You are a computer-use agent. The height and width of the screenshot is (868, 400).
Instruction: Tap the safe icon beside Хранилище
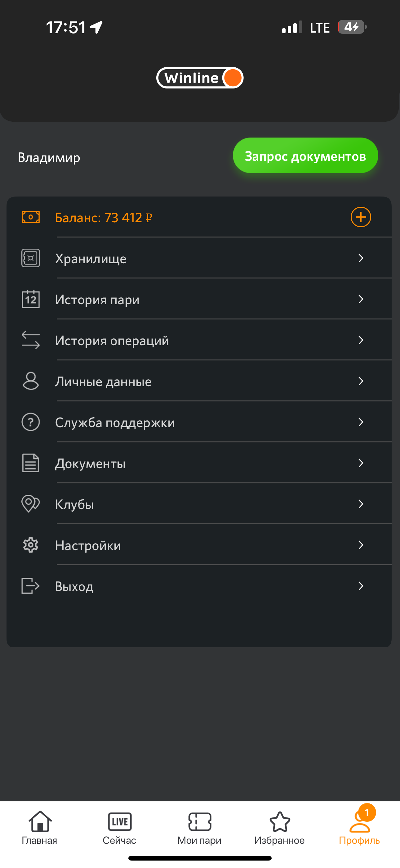click(31, 258)
